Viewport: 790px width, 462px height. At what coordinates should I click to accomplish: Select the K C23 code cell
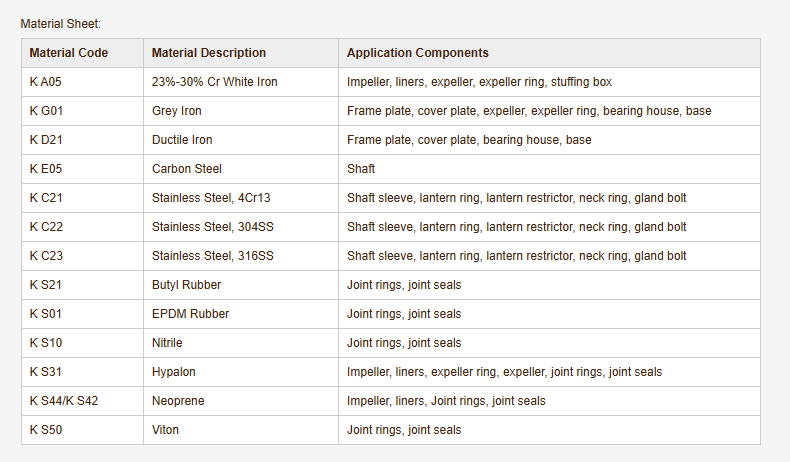[47, 256]
